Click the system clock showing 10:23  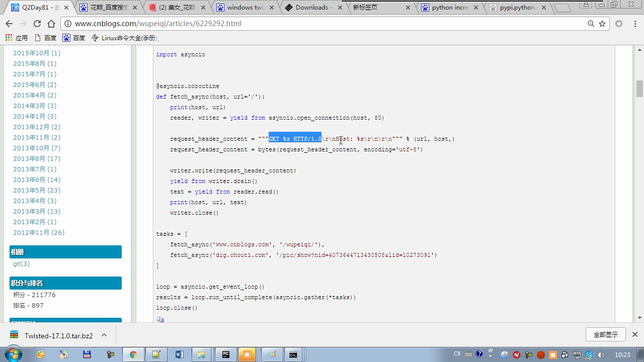point(622,354)
